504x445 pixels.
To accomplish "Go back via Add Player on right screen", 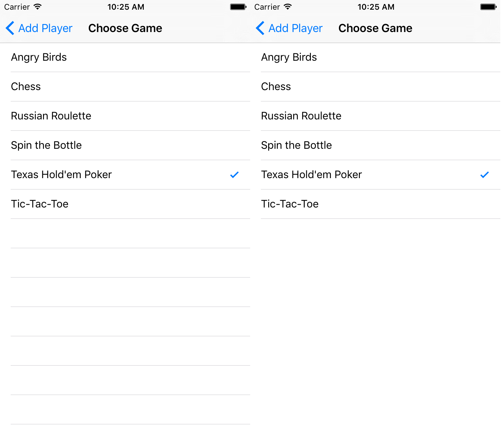I will pyautogui.click(x=296, y=28).
